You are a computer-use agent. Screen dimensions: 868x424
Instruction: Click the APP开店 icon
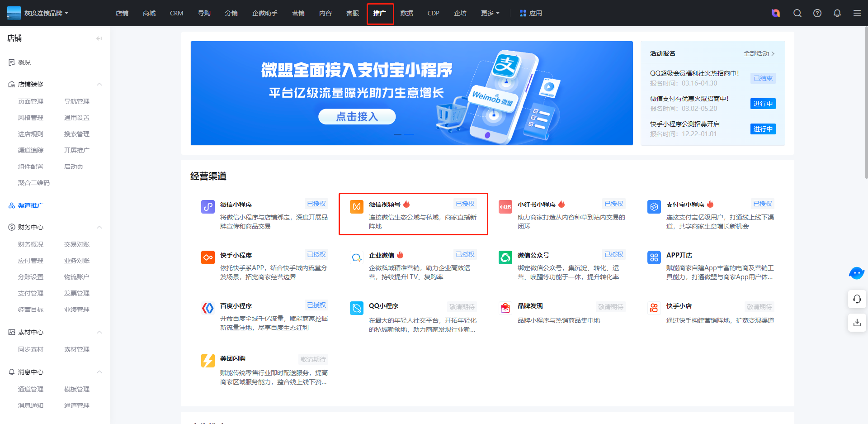pos(654,257)
